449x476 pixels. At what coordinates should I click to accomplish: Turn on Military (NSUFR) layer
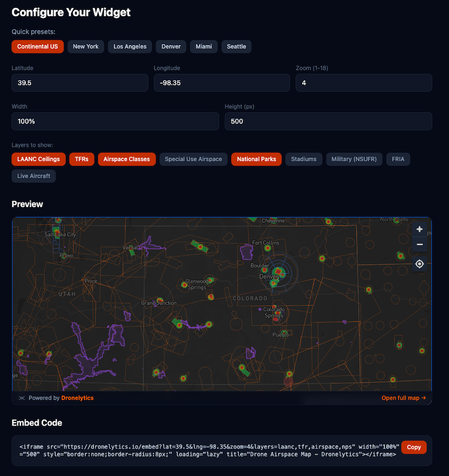point(354,159)
